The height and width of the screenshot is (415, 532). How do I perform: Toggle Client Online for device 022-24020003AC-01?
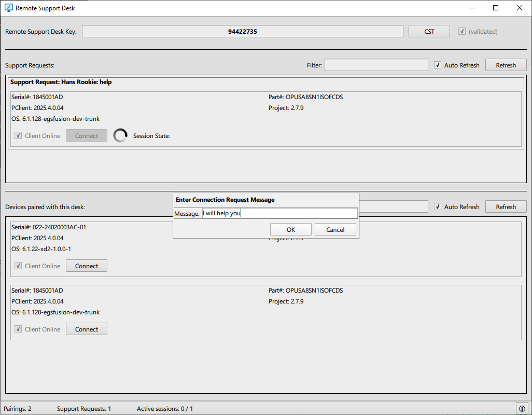tap(18, 266)
